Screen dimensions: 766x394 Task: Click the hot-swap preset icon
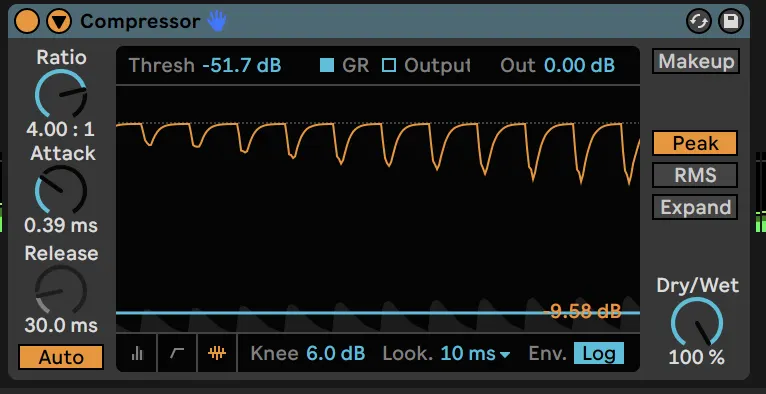coord(699,22)
